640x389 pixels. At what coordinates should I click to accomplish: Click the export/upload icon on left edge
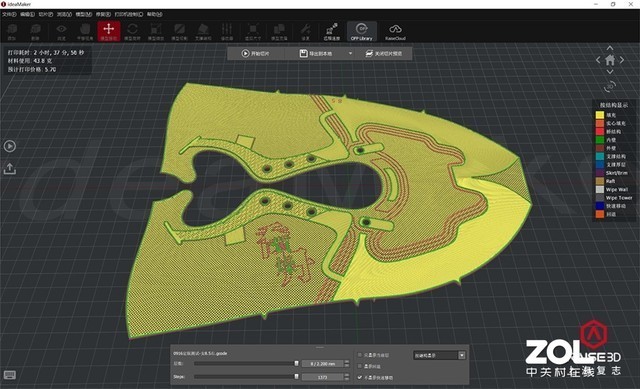(x=10, y=169)
